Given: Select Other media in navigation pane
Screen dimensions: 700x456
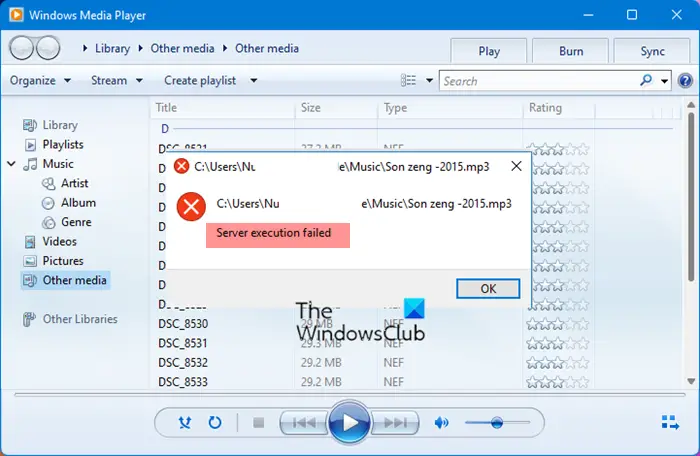Looking at the screenshot, I should click(65, 280).
